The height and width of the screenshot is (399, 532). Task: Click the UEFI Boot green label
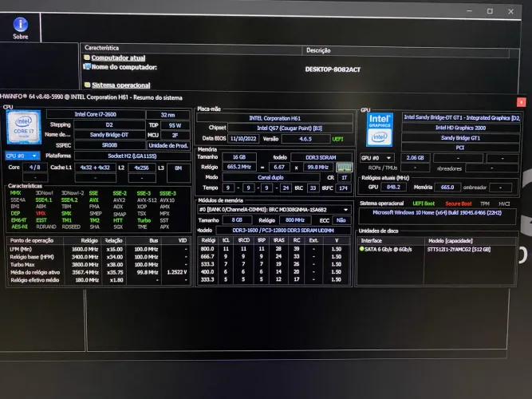[x=424, y=203]
